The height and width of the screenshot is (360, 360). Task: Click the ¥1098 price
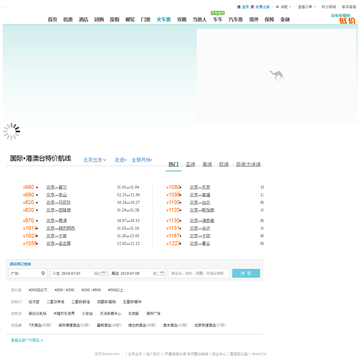[173, 195]
